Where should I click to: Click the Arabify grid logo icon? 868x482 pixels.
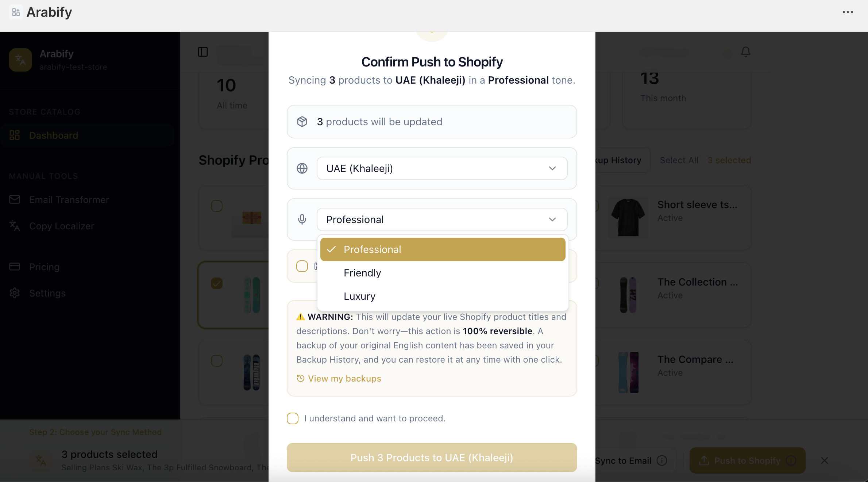click(15, 12)
